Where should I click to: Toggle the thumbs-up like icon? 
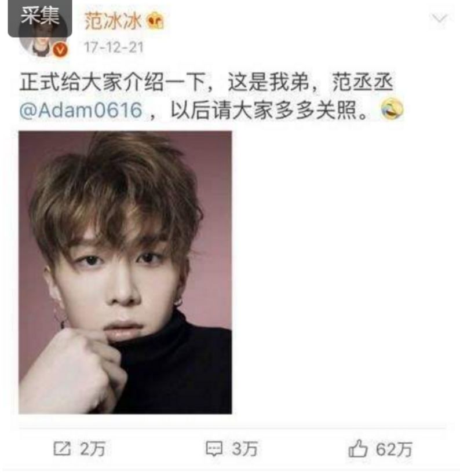358,448
